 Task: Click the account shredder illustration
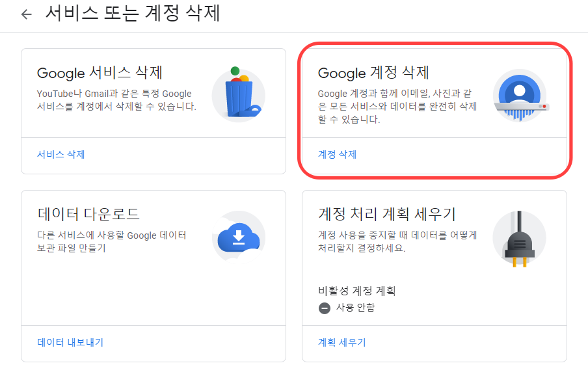click(520, 95)
